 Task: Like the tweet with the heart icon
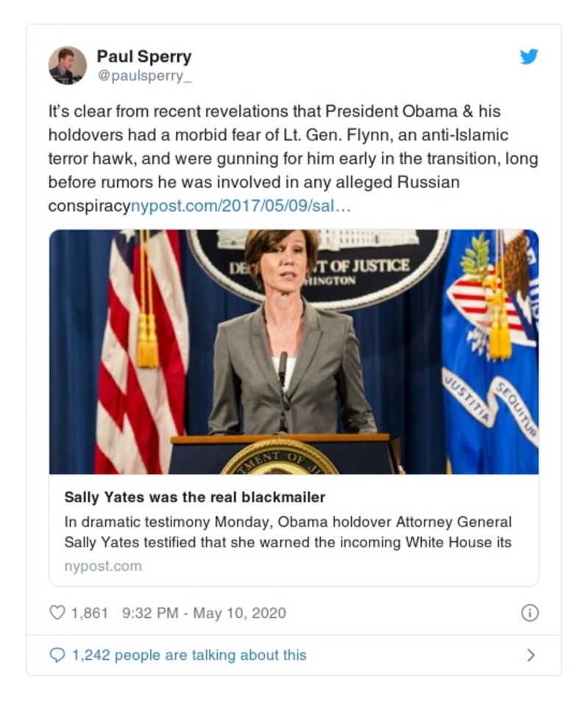click(57, 612)
